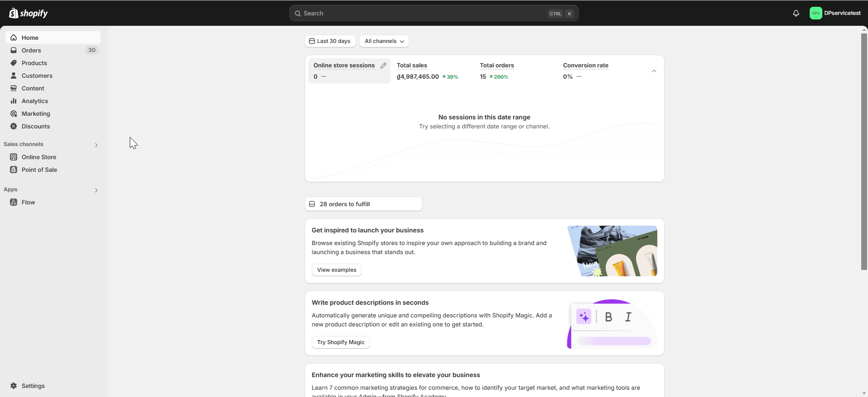868x397 pixels.
Task: Click Enhance your marketing skills heading
Action: 396,375
